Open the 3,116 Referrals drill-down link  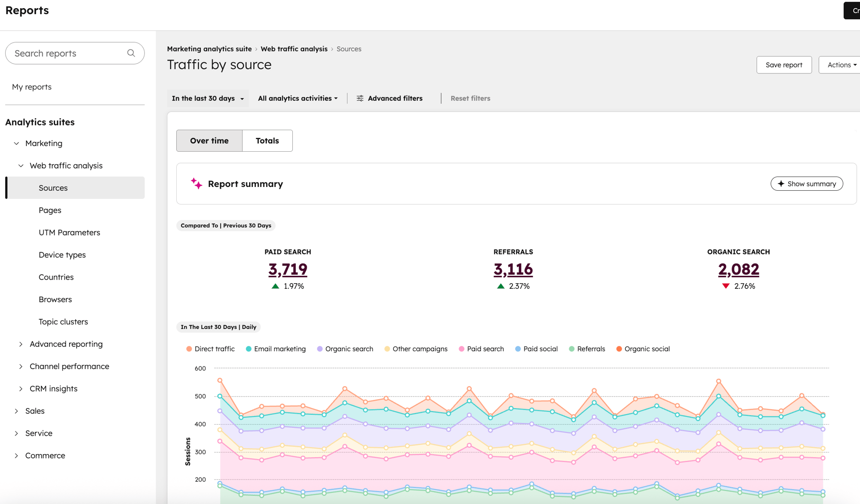(513, 269)
